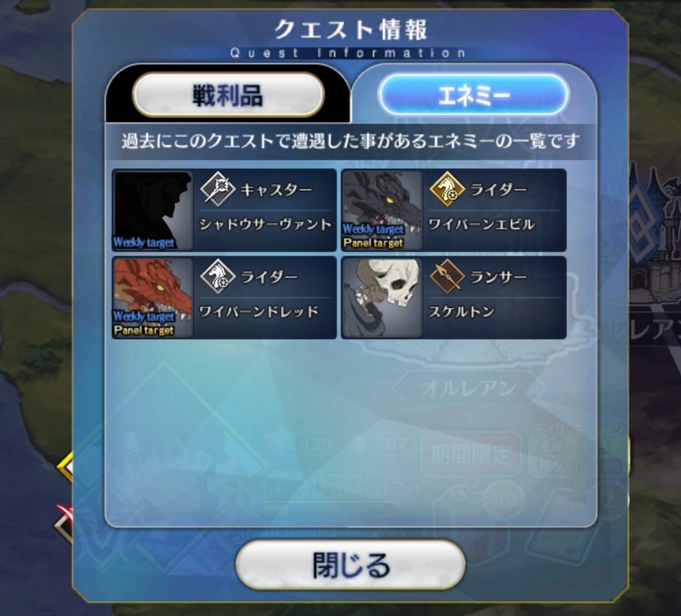Select the ワイバーンエビル enemy name
The height and width of the screenshot is (616, 681).
(481, 225)
